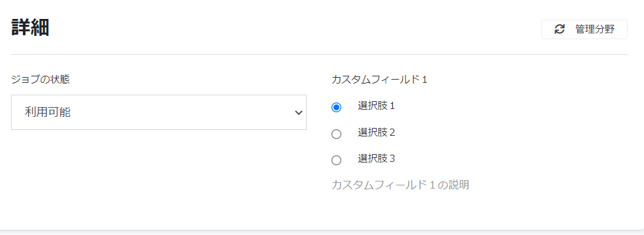Screen dimensions: 644x235
Task: Click the カスタムフィールド 1 の説明 help text
Action: click(x=400, y=185)
